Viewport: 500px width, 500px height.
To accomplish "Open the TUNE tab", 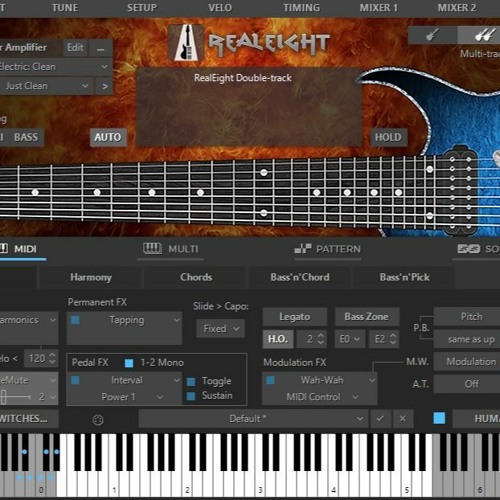I will pos(65,8).
